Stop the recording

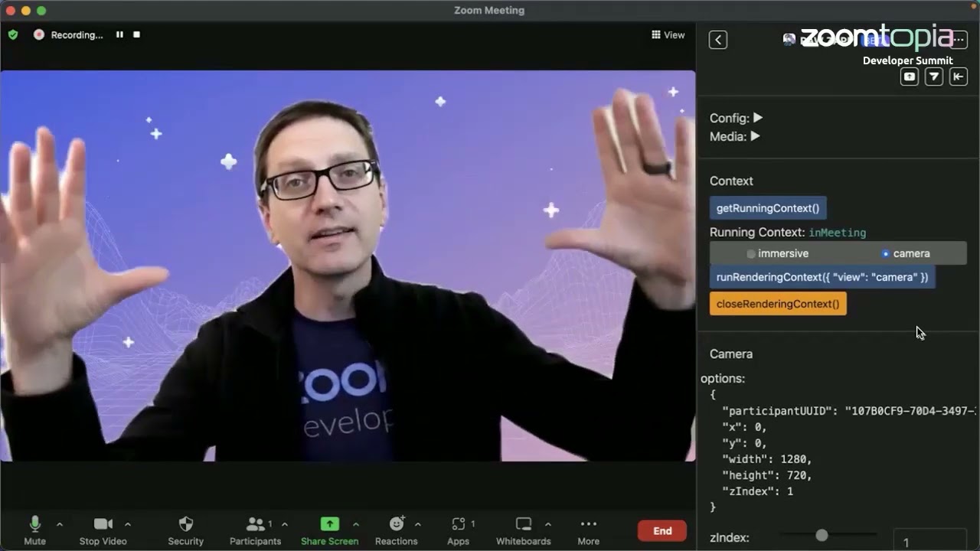coord(137,34)
